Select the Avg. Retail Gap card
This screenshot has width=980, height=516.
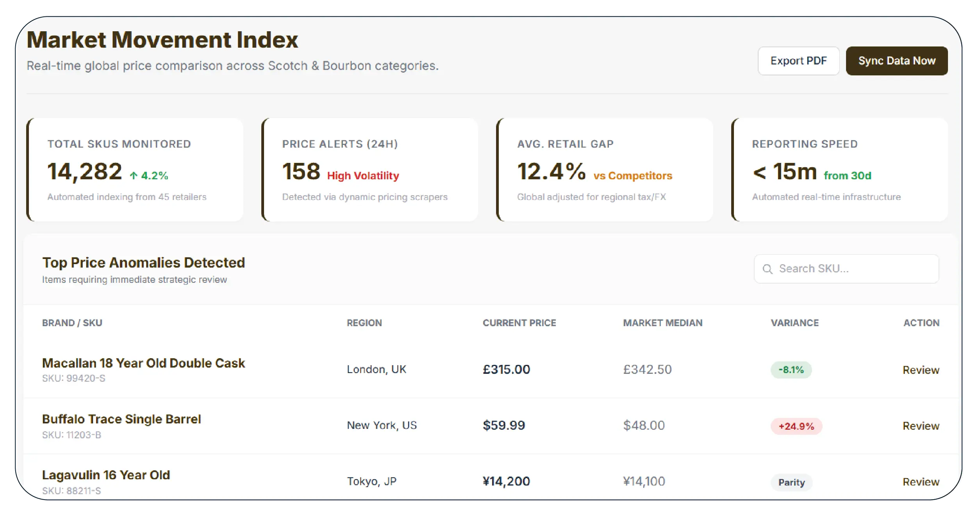pos(605,170)
